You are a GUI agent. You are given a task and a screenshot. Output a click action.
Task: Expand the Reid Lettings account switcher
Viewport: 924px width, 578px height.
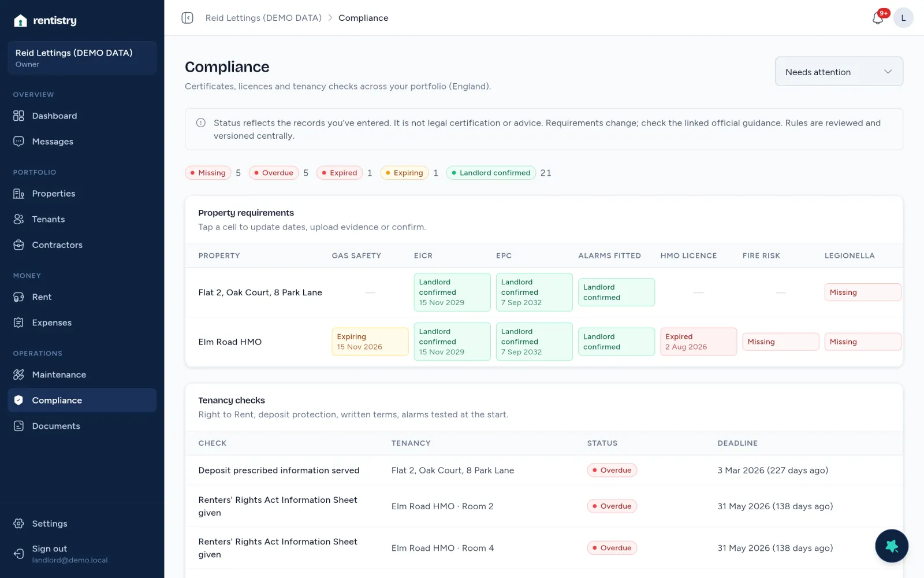tap(82, 58)
